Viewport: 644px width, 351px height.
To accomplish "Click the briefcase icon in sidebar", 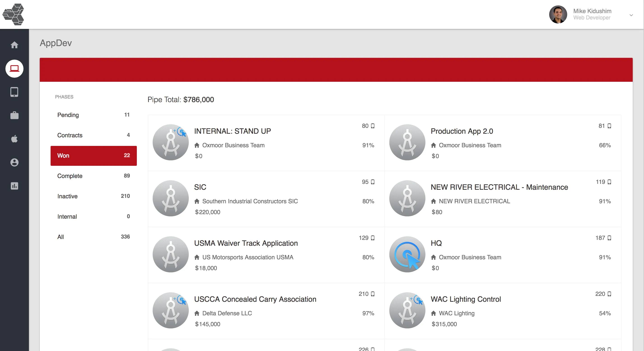I will [x=14, y=115].
